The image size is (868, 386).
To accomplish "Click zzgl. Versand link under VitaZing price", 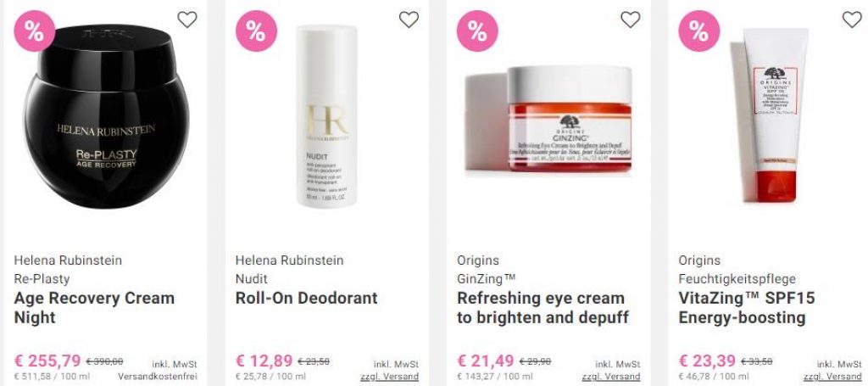I will tap(832, 377).
